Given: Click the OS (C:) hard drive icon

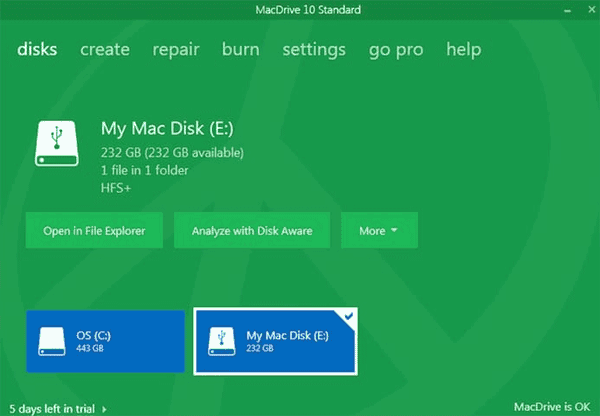Looking at the screenshot, I should (x=52, y=341).
